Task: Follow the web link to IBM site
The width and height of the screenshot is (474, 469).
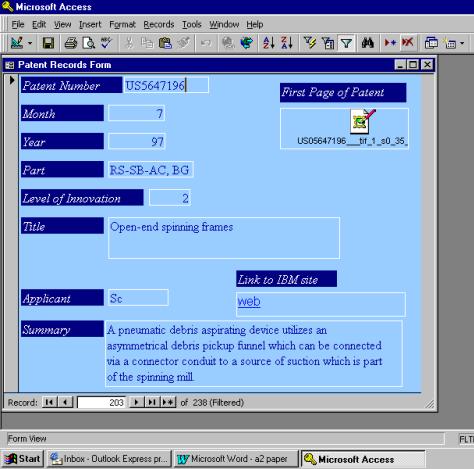Action: [249, 301]
